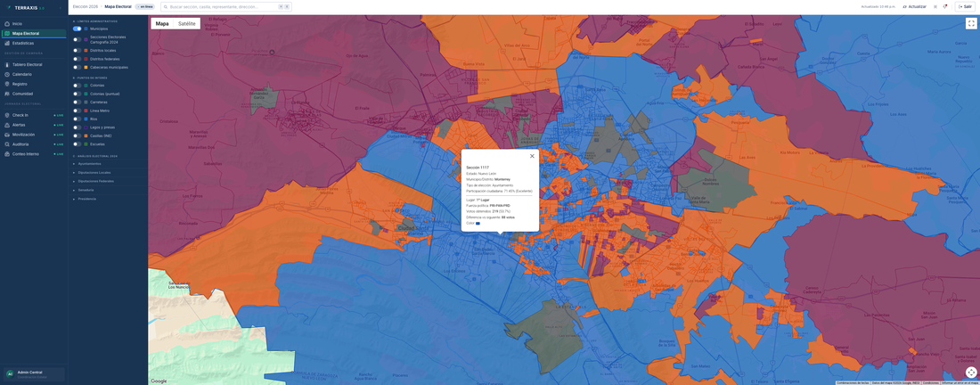Click the TERRAXIS logo icon
This screenshot has height=385, width=980.
[x=10, y=8]
